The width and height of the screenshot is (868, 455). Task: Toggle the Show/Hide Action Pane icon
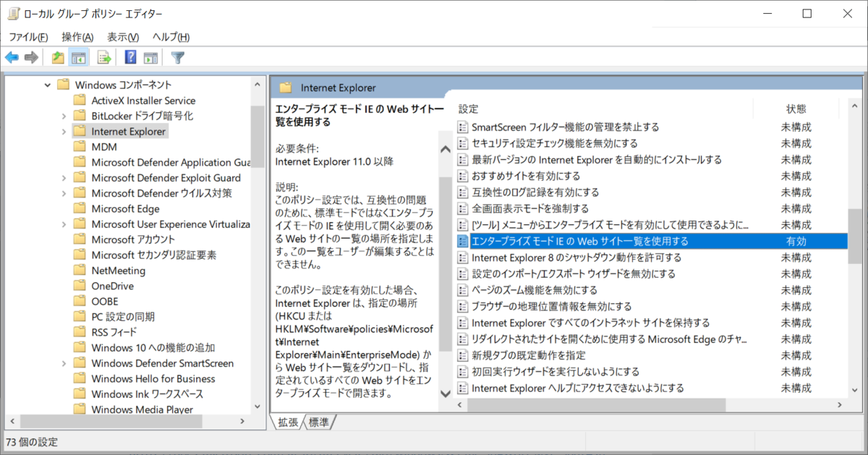click(151, 58)
